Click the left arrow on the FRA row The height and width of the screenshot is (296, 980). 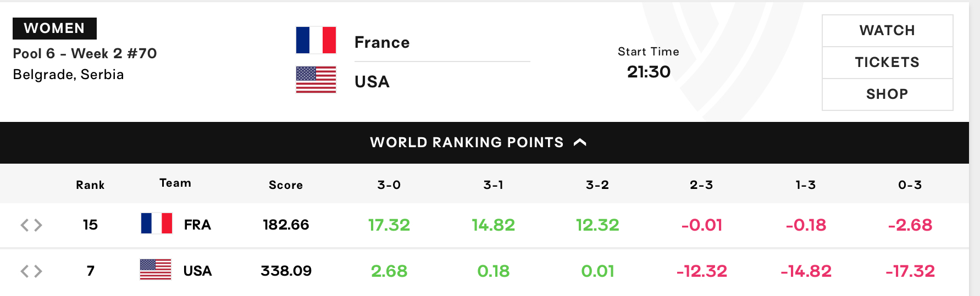coord(25,225)
